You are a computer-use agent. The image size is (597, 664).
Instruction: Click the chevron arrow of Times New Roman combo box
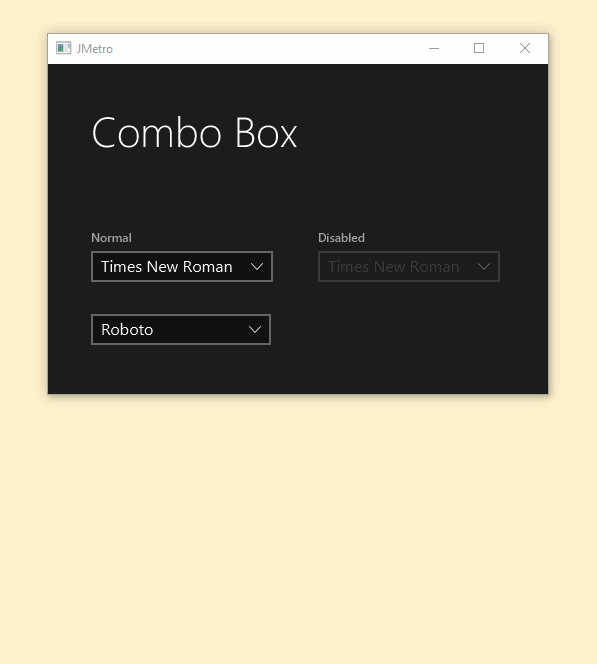click(257, 266)
